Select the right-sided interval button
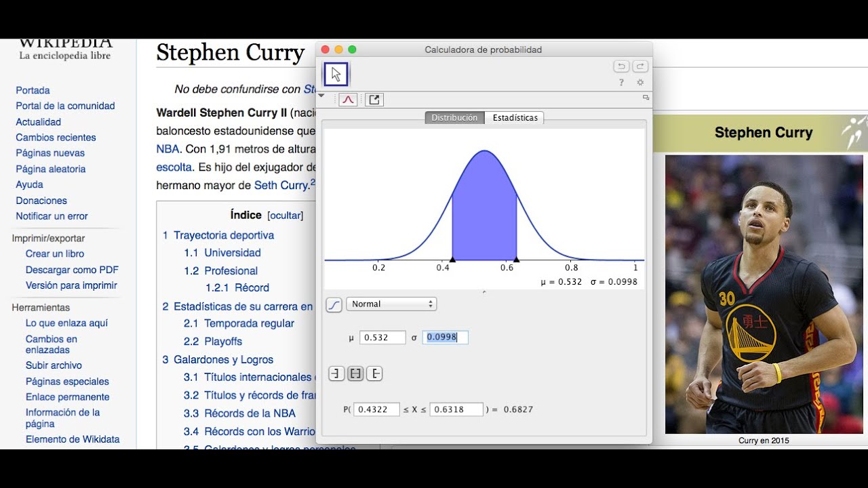Screen dimensions: 868x488 coord(374,373)
